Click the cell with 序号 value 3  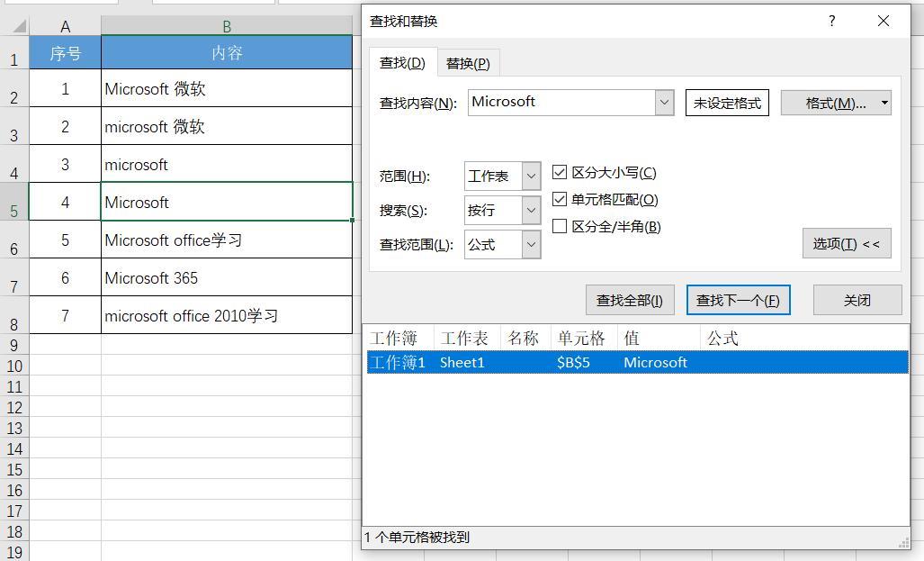pyautogui.click(x=65, y=164)
